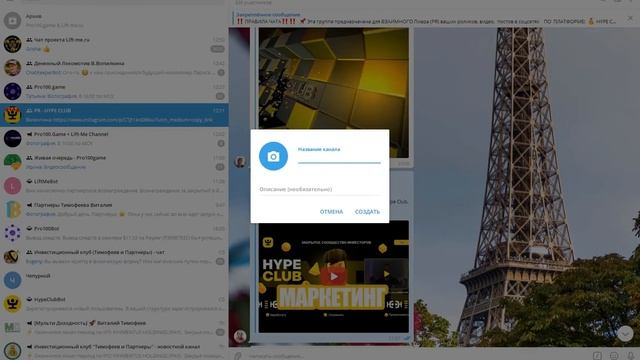Click the scroll-to-bottom arrow button
640x360 pixels.
click(625, 334)
